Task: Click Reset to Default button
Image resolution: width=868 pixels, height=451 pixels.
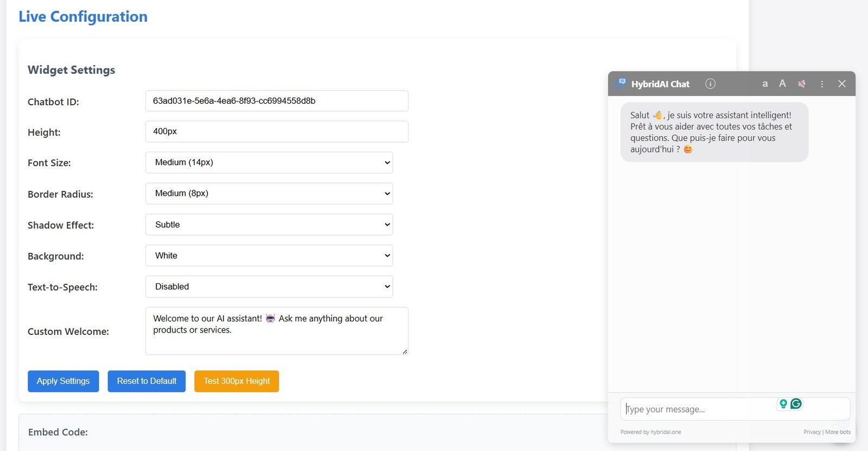Action: coord(146,381)
